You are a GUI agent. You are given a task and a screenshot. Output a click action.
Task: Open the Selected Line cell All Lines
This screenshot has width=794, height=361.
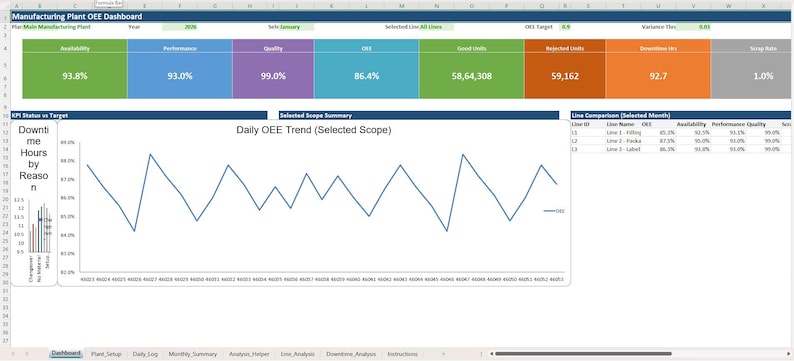click(436, 27)
